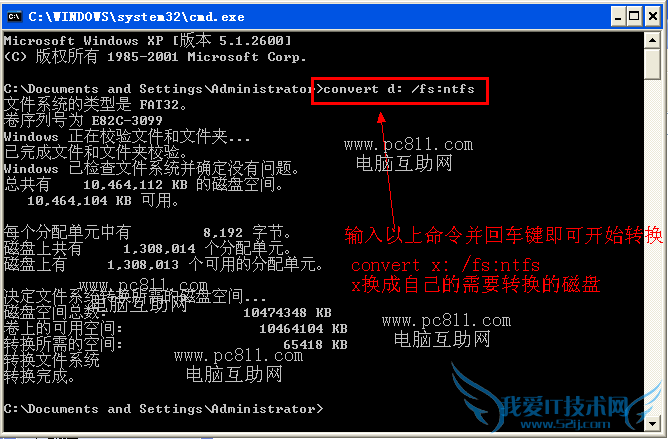The height and width of the screenshot is (439, 668).
Task: Click the last empty command prompt line
Action: [164, 409]
